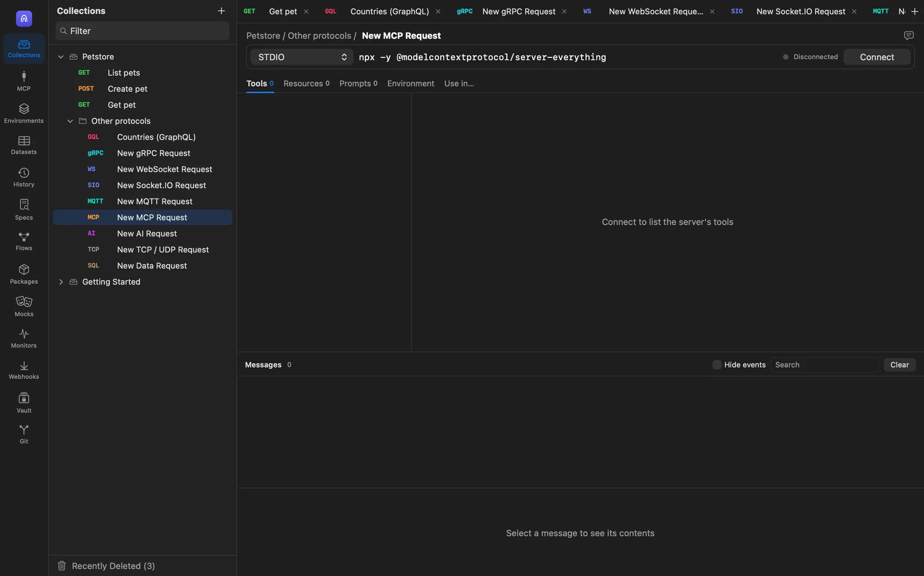Image resolution: width=924 pixels, height=576 pixels.
Task: Select New AI Request in the tree
Action: tap(142, 233)
